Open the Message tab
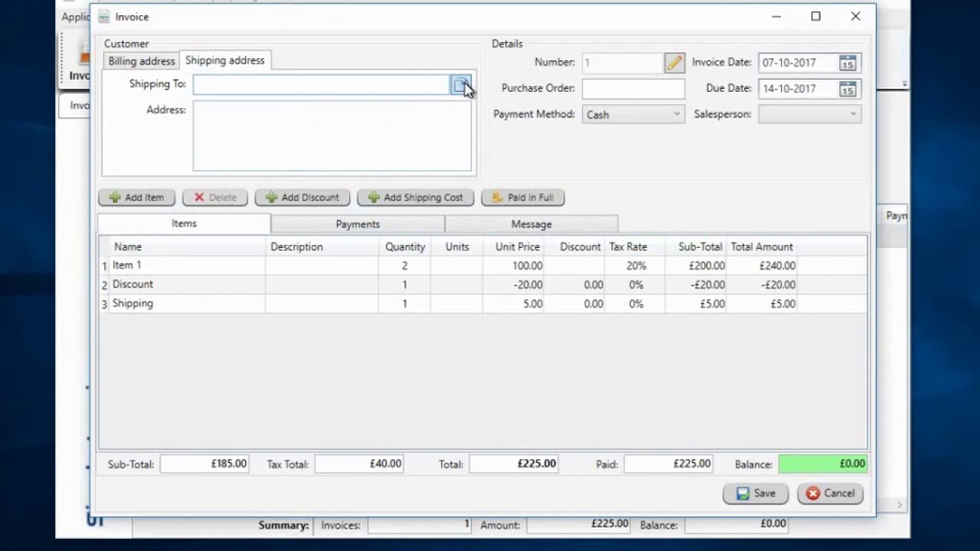The height and width of the screenshot is (551, 980). coord(531,224)
